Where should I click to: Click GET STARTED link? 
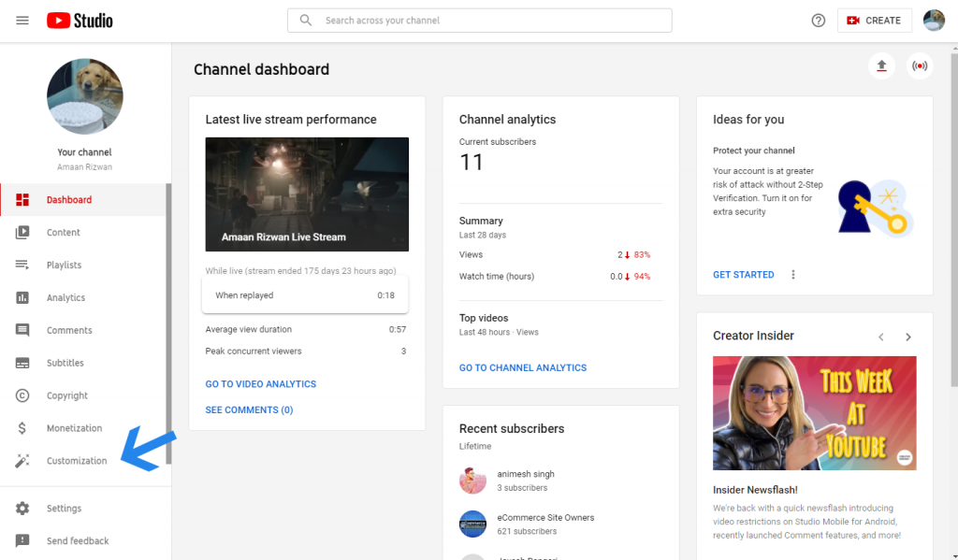[x=744, y=275]
